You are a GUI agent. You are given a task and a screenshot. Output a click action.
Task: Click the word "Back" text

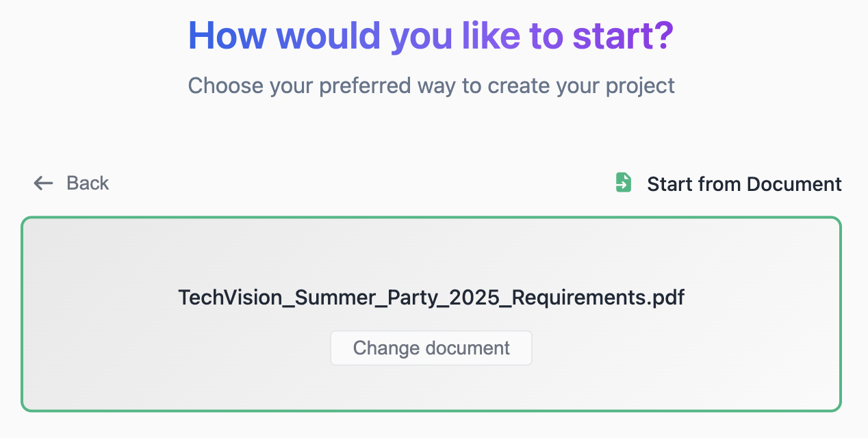88,183
